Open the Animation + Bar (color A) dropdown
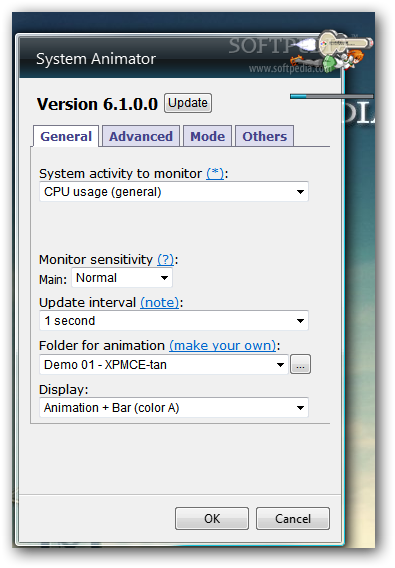The width and height of the screenshot is (395, 568). 174,408
